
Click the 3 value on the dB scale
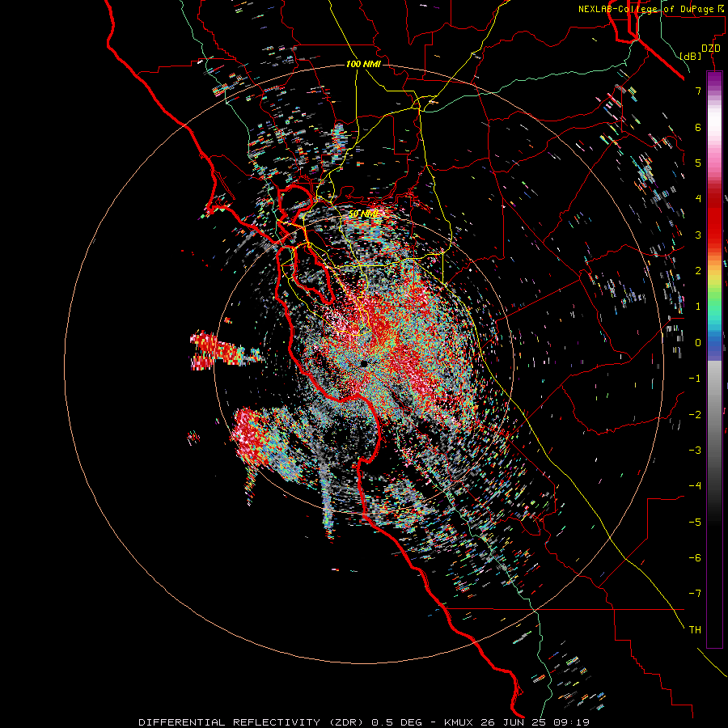(698, 235)
